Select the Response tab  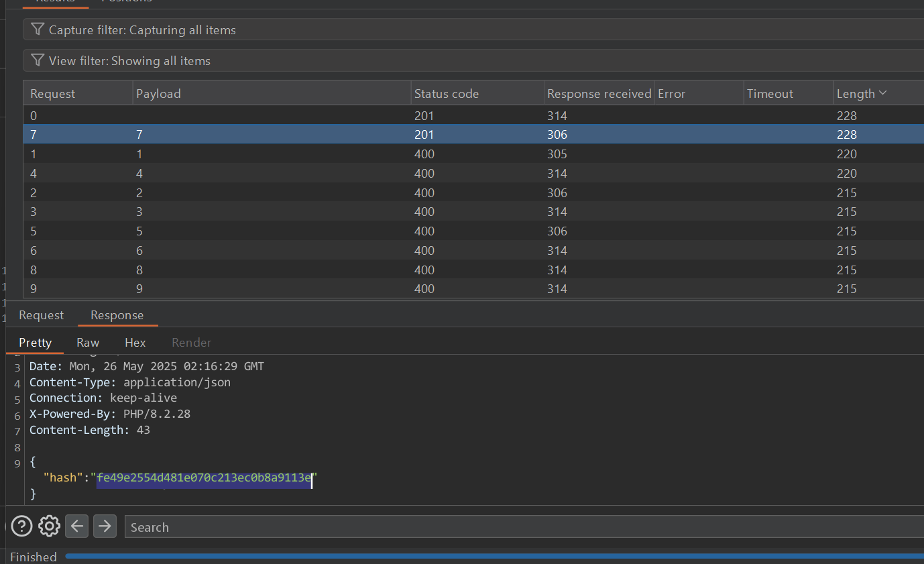(x=117, y=315)
